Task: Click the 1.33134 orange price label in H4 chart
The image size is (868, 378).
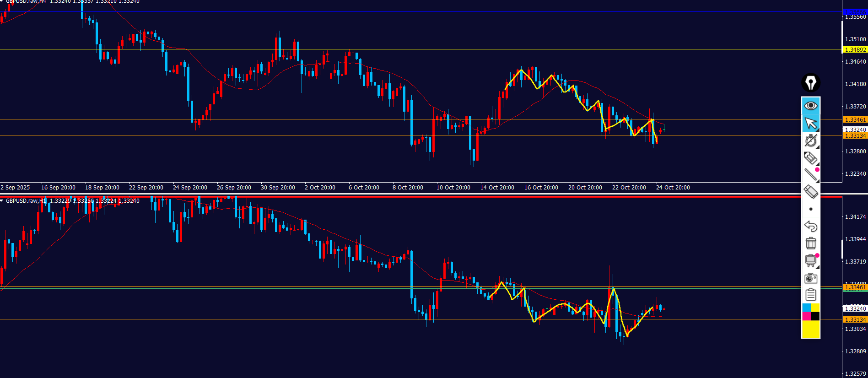Action: (855, 136)
